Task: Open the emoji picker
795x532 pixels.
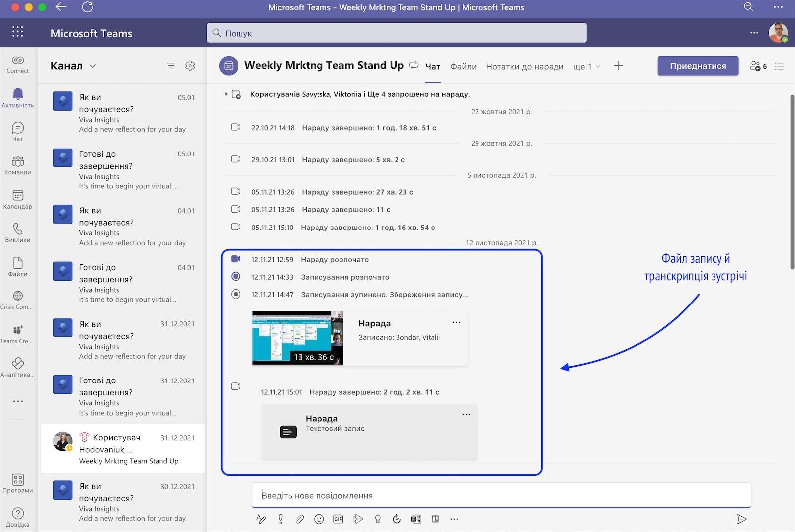Action: click(x=319, y=519)
